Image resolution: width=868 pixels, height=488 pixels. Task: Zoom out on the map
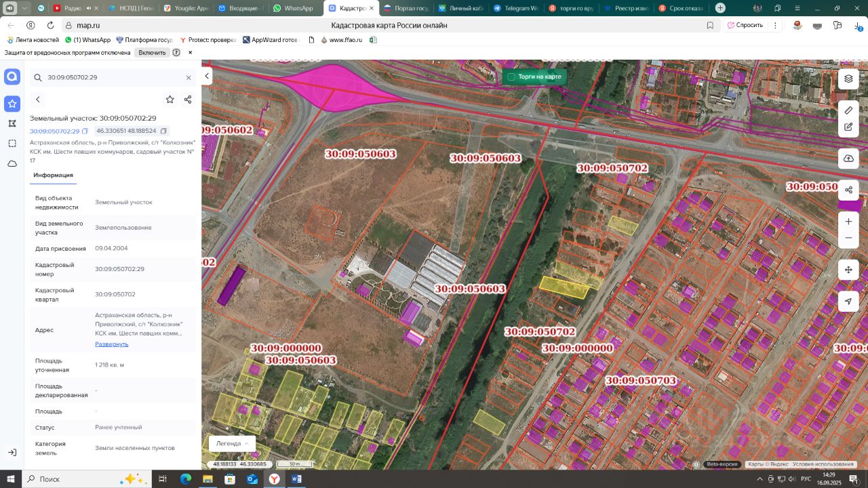click(x=848, y=238)
